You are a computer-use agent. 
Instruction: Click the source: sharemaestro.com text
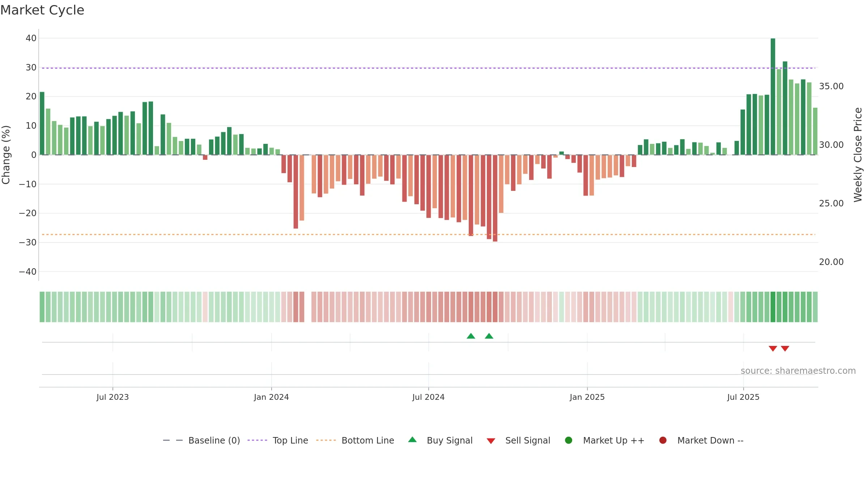point(798,371)
